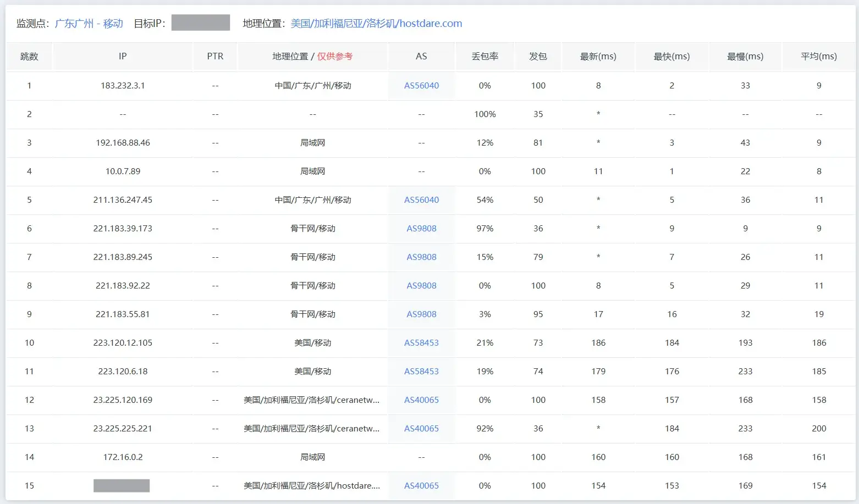This screenshot has height=504, width=859.
Task: Select IP cell 211.136.247.45
Action: click(x=123, y=200)
